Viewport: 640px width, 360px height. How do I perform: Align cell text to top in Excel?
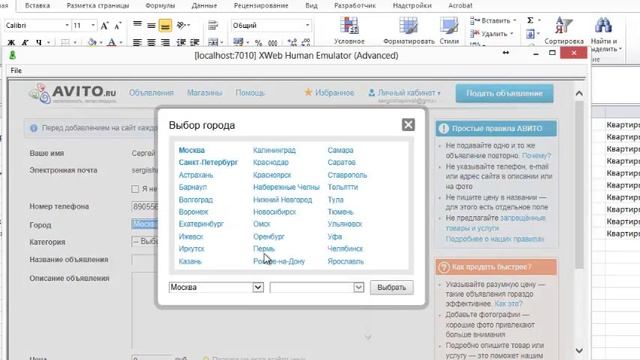click(x=138, y=25)
